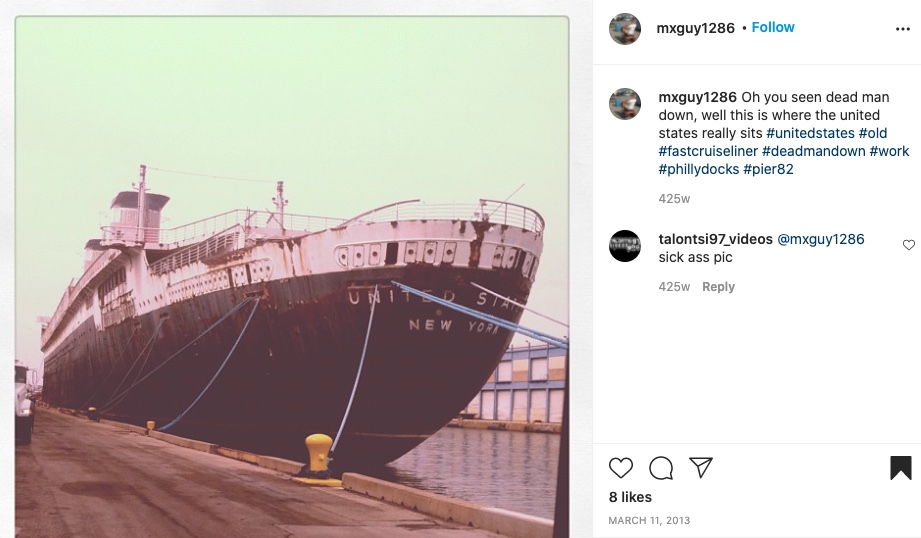The image size is (921, 538).
Task: Click the ship photo
Action: pyautogui.click(x=291, y=277)
